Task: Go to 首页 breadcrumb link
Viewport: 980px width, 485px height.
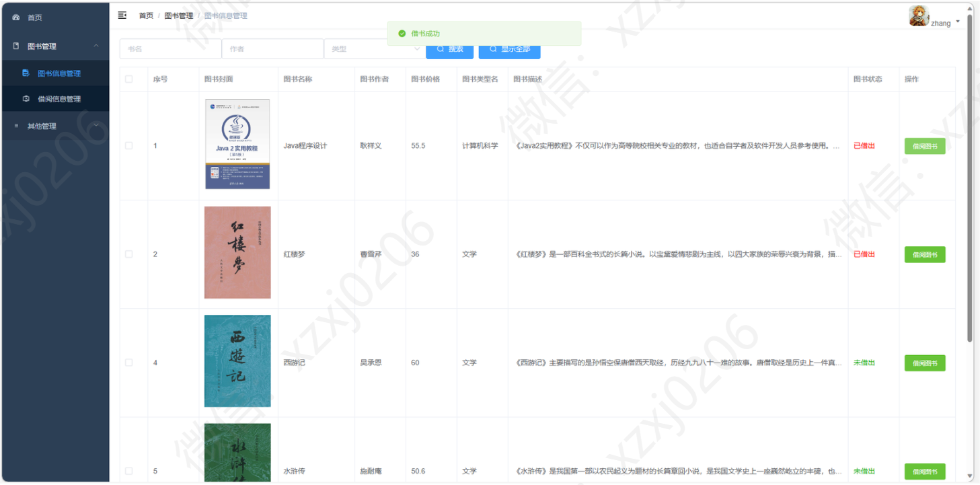Action: pyautogui.click(x=146, y=15)
